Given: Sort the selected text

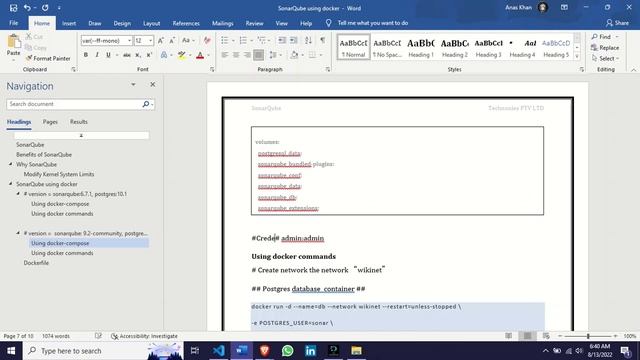Looking at the screenshot, I should click(x=308, y=40).
